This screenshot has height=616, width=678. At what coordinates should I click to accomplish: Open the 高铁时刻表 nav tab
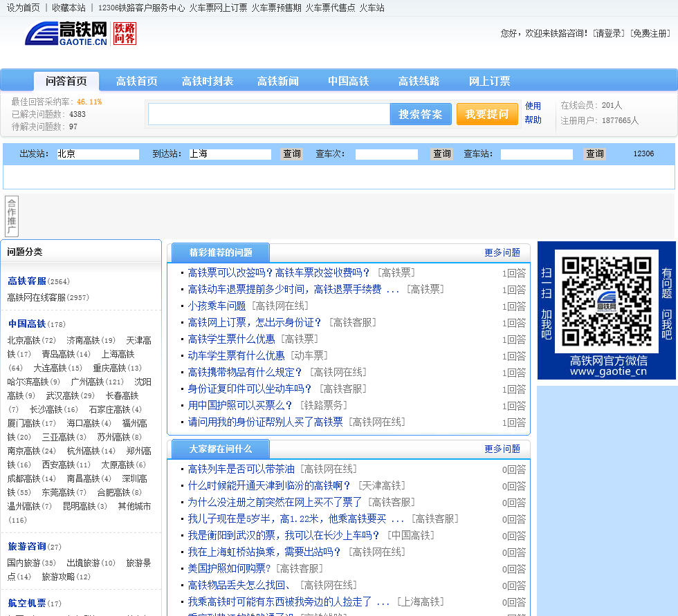tap(208, 82)
